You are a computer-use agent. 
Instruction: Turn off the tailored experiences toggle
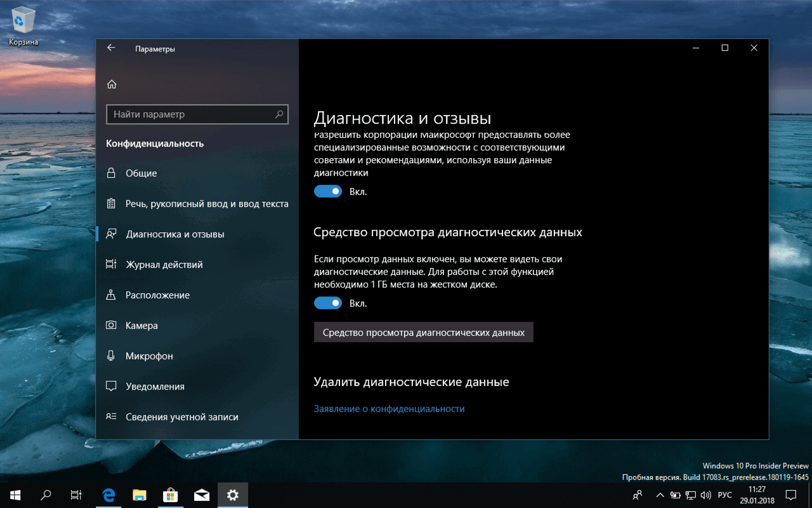click(x=328, y=191)
